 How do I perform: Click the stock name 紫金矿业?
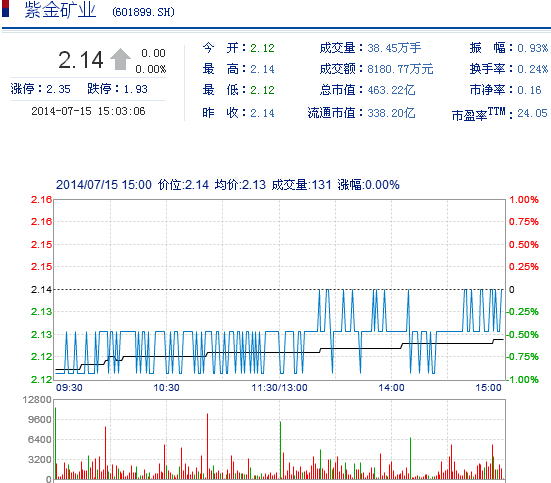(60, 10)
